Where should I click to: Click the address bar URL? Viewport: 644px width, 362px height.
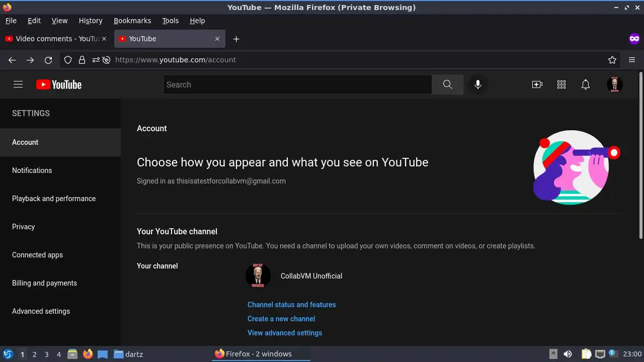click(x=176, y=60)
